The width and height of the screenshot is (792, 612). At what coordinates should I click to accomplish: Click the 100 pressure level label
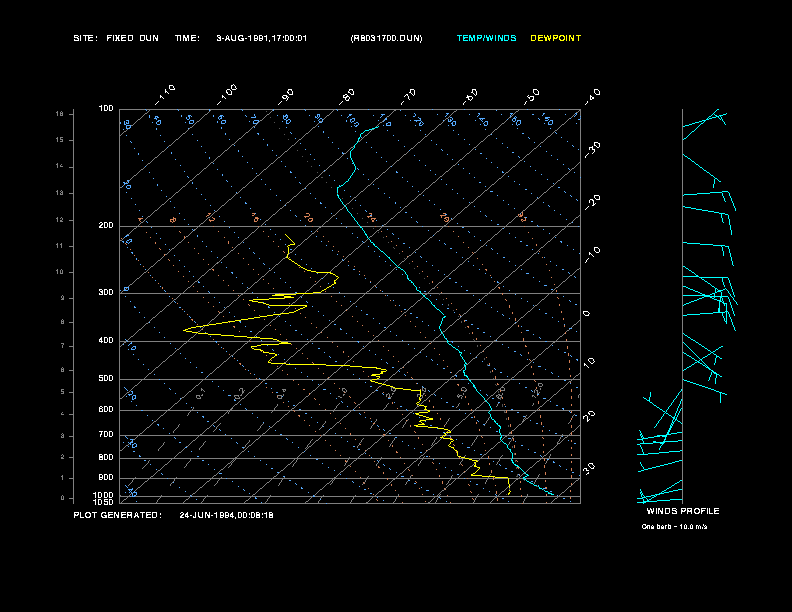106,109
